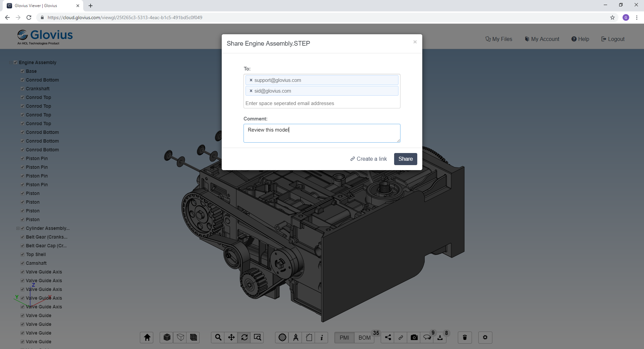
Task: Select Belt Gear Cap (Cr... tree item
Action: 46,246
